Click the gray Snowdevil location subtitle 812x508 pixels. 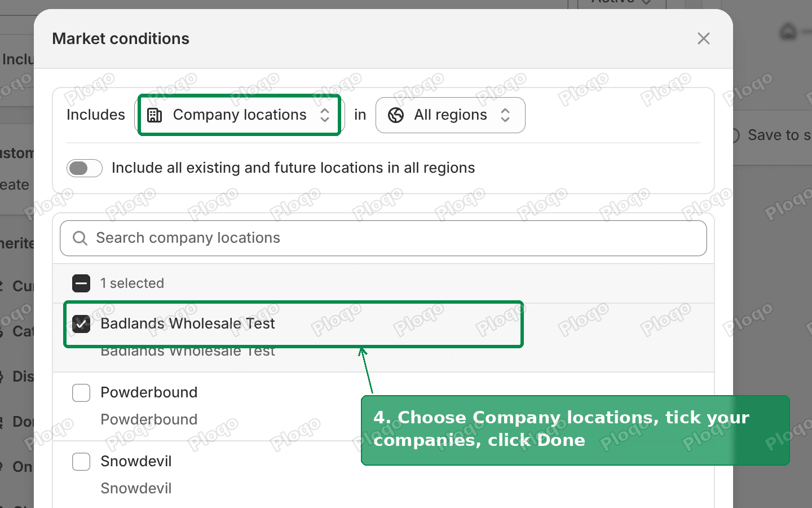pyautogui.click(x=136, y=488)
